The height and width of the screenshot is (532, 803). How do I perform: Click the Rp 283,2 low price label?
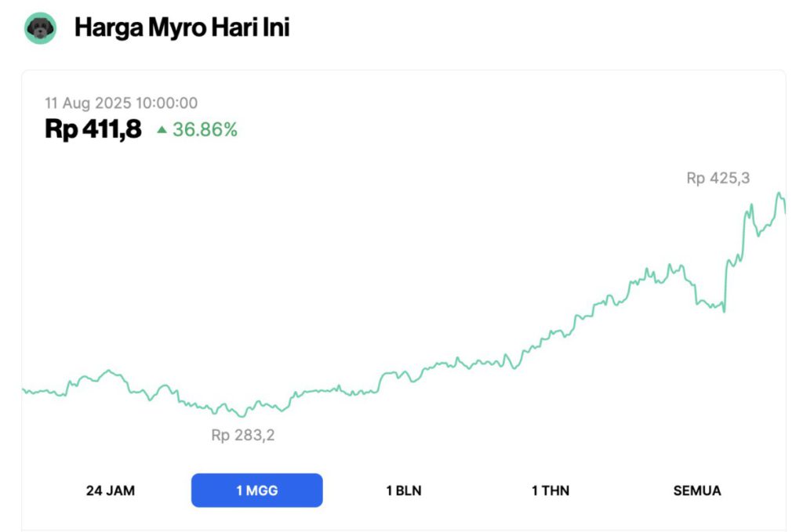pos(243,435)
